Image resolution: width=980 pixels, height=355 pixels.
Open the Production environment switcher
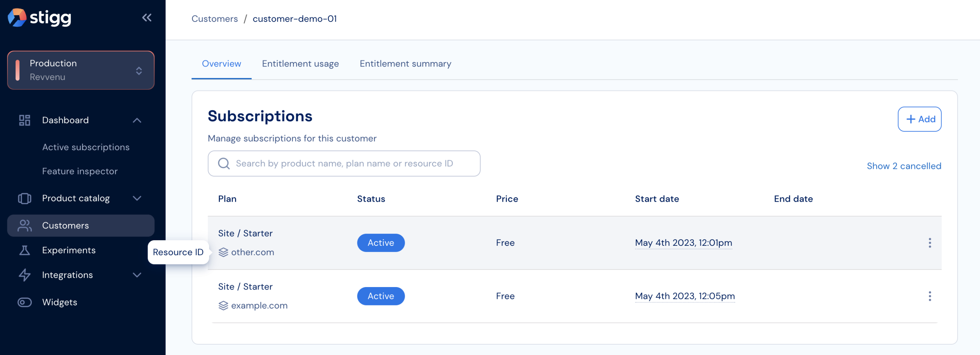[x=81, y=70]
